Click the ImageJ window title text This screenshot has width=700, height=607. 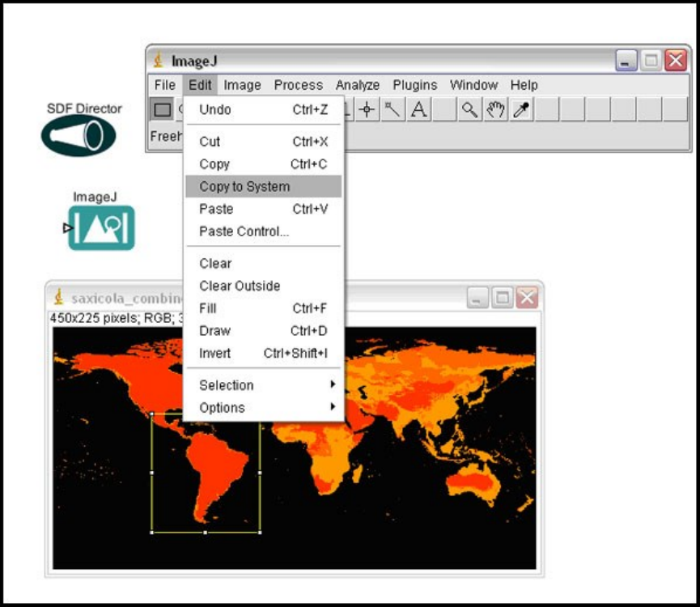pos(194,61)
